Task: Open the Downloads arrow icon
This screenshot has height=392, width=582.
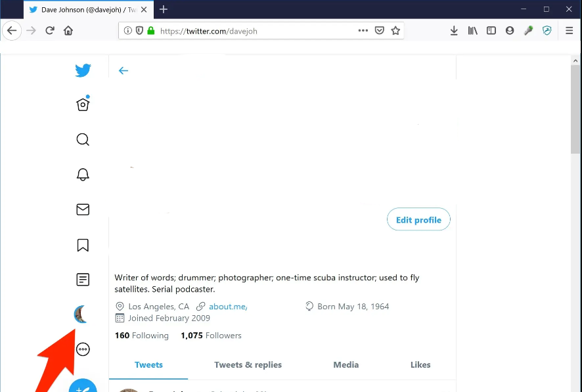Action: tap(454, 30)
